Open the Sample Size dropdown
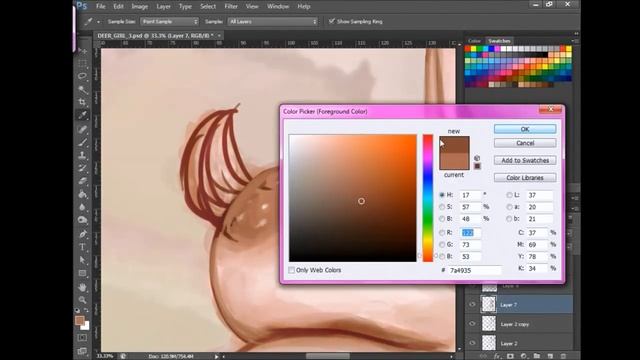This screenshot has height=360, width=640. click(x=169, y=21)
